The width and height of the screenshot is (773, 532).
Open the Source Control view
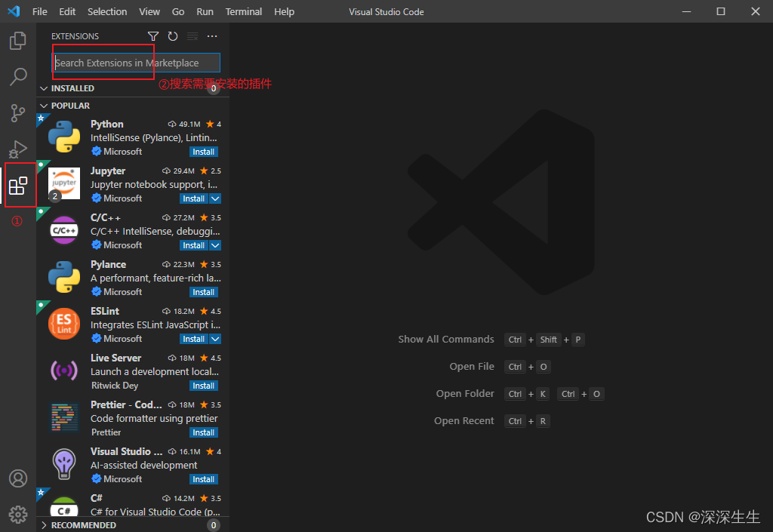pyautogui.click(x=18, y=112)
